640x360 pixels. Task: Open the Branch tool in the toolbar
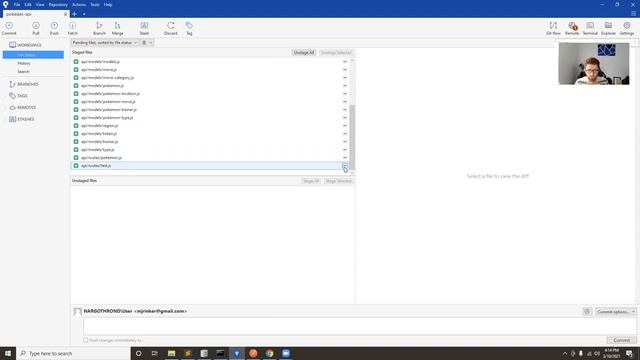(x=99, y=28)
